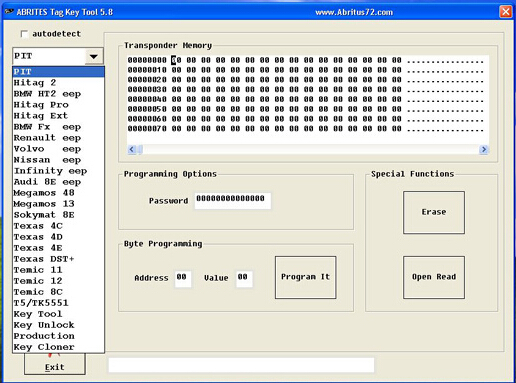Collapse the transponder type dropdown arrow
Viewport: 516px width, 383px height.
click(94, 56)
